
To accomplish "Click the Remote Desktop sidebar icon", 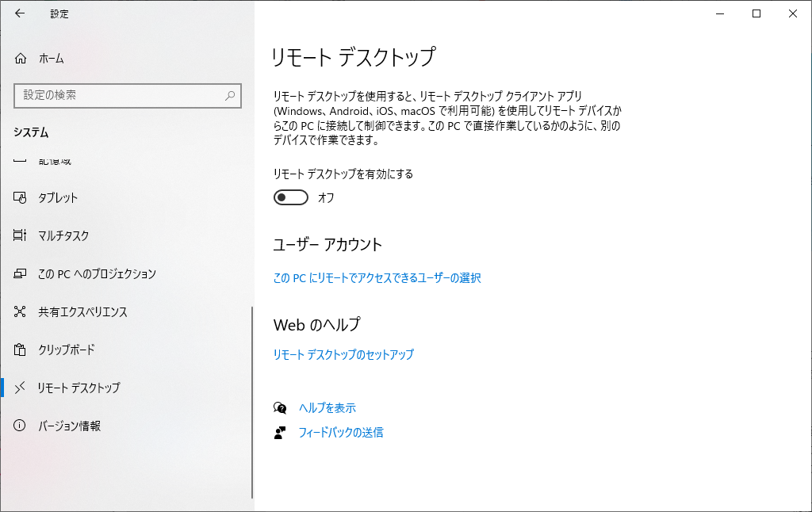I will point(21,388).
